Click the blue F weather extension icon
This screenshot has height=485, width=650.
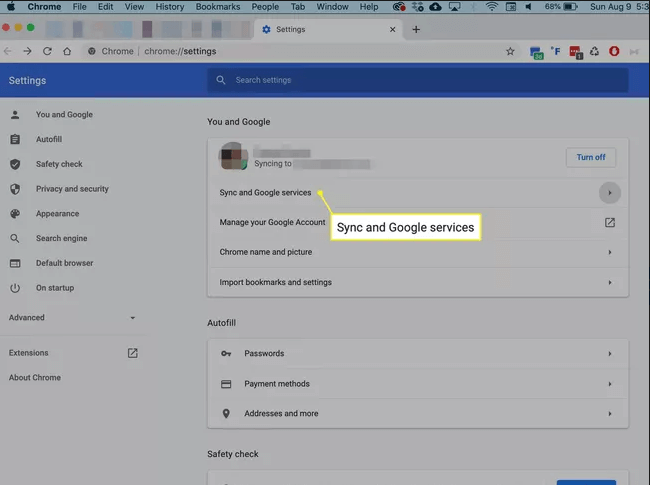(x=555, y=51)
